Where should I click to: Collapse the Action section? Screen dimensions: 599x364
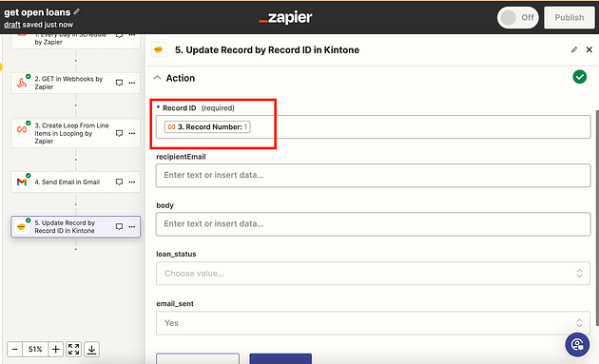157,78
